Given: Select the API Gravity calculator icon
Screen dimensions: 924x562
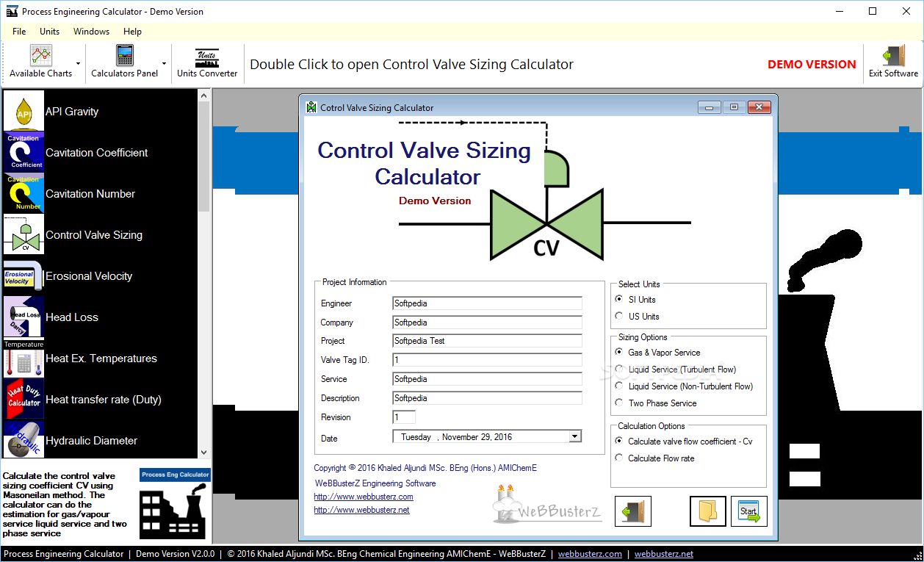Looking at the screenshot, I should click(24, 111).
